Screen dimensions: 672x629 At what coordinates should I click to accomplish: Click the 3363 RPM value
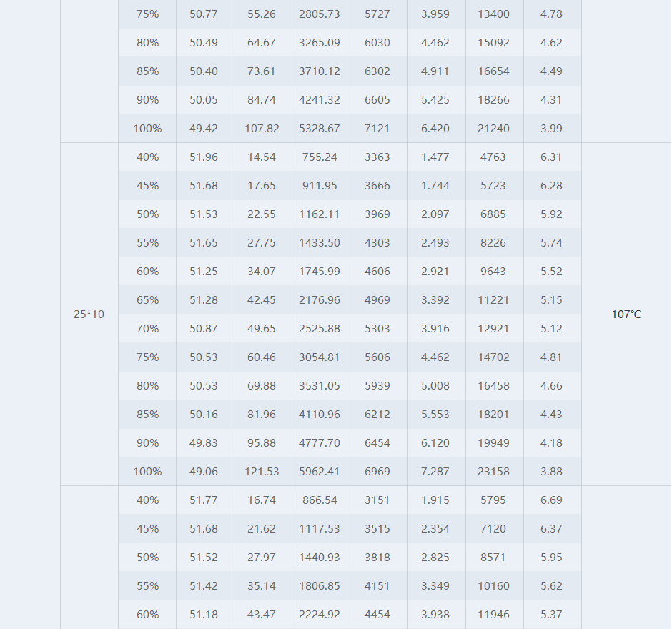pos(379,157)
